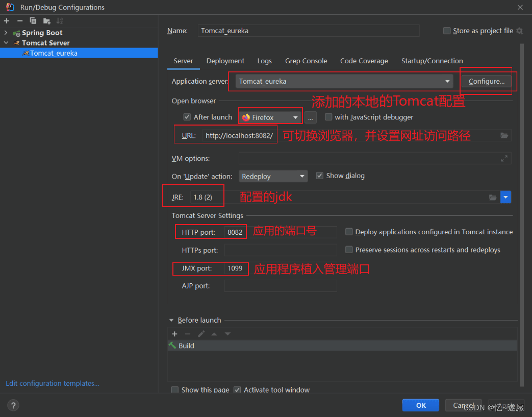Copy the selected configuration

coord(33,21)
